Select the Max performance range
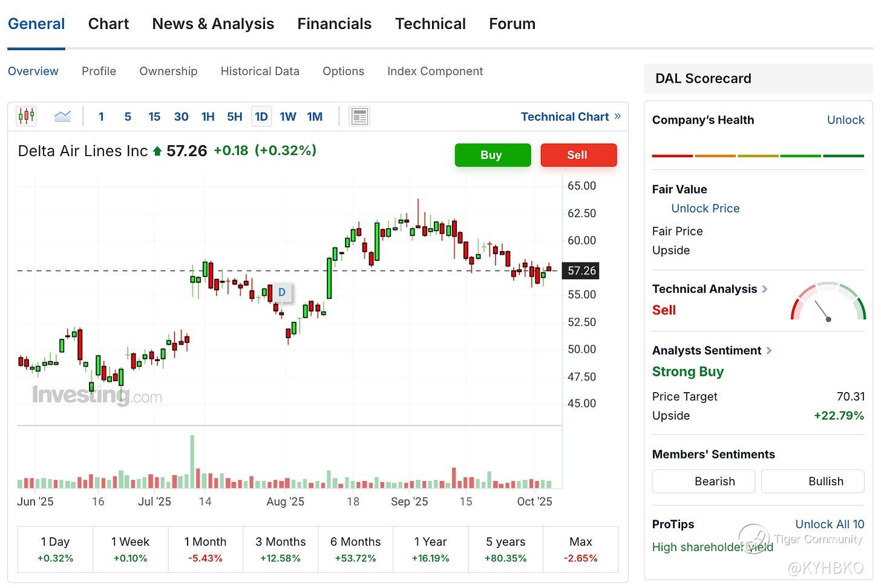 coord(581,549)
